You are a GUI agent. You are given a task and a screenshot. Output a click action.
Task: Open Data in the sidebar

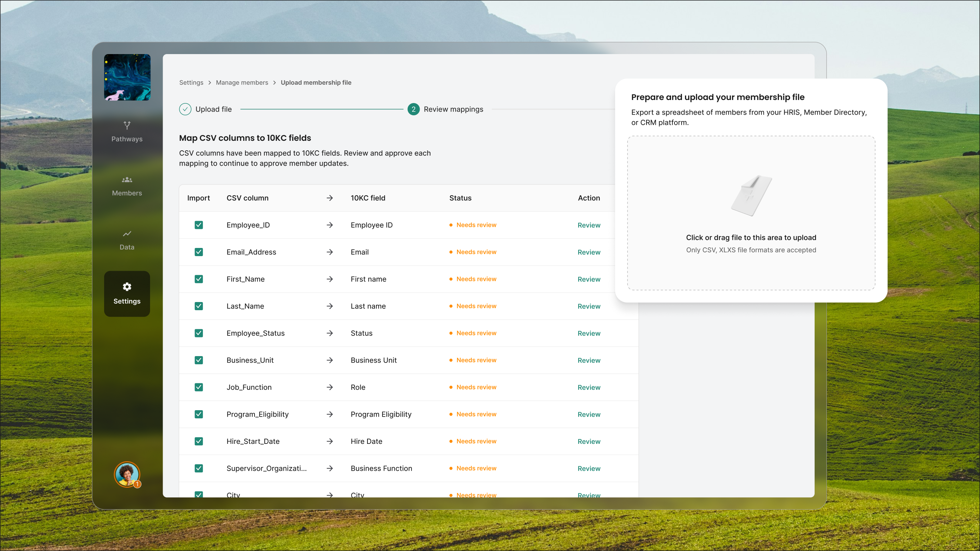[127, 247]
